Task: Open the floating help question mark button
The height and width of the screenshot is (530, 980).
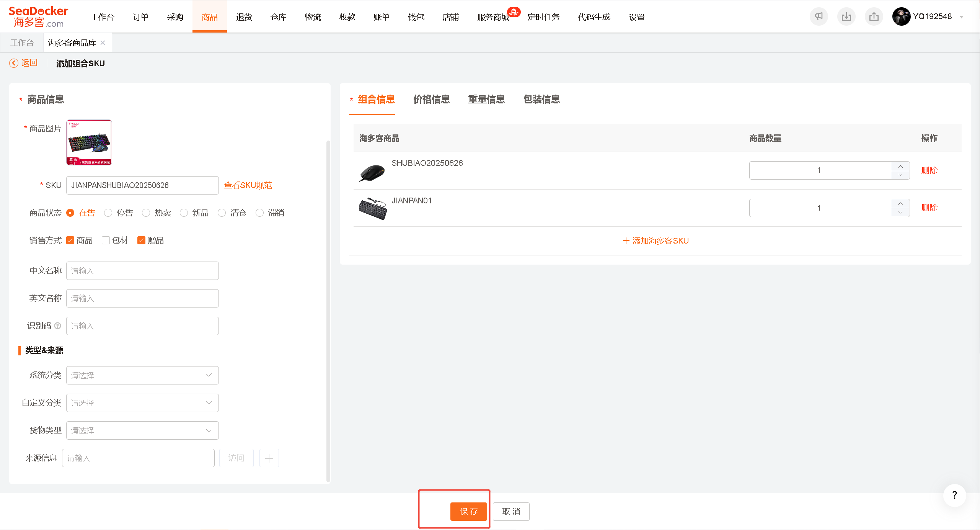Action: 954,495
